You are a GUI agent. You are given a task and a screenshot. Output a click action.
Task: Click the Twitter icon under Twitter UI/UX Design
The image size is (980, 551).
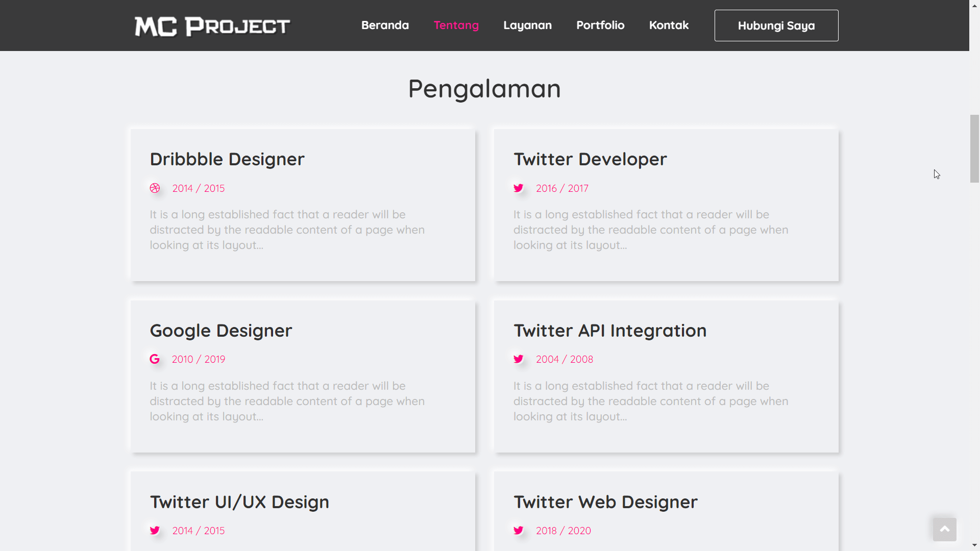[155, 530]
